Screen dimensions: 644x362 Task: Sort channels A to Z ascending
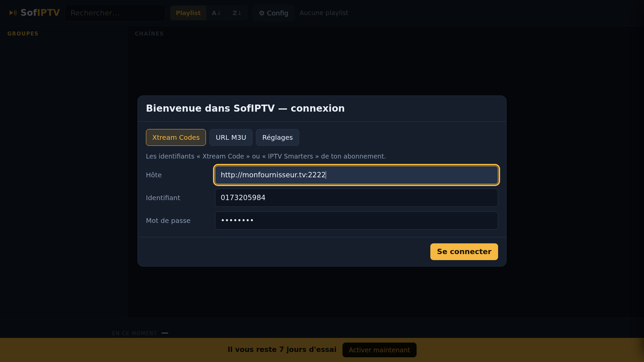pos(216,13)
